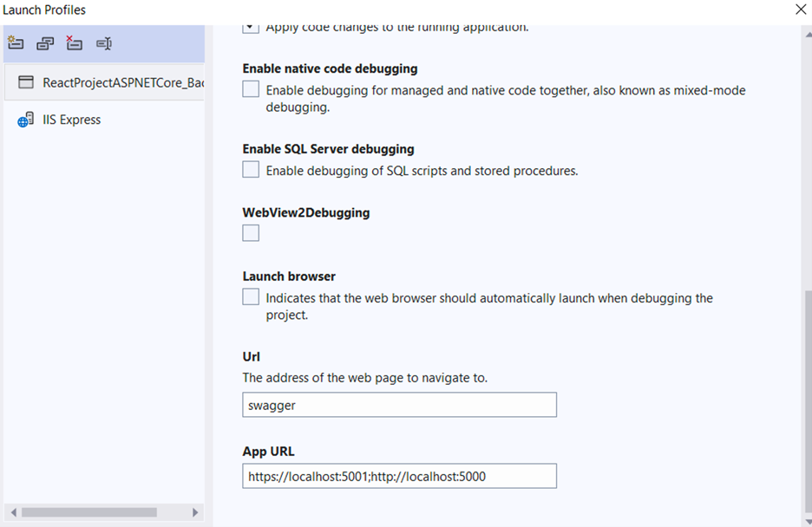Click the Rename selected profile icon
812x527 pixels.
(x=104, y=43)
